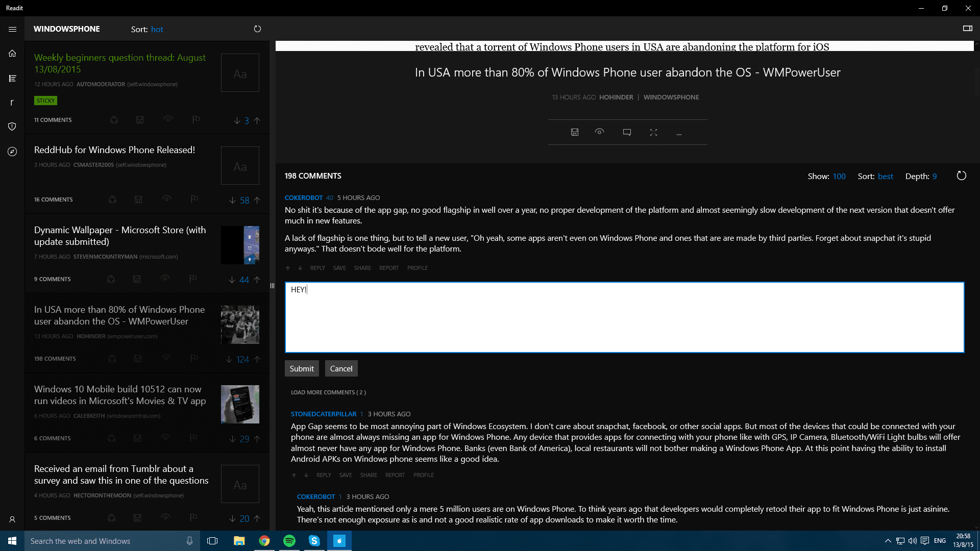
Task: Hide the Dynamic Wallpaper post eye icon
Action: [165, 278]
